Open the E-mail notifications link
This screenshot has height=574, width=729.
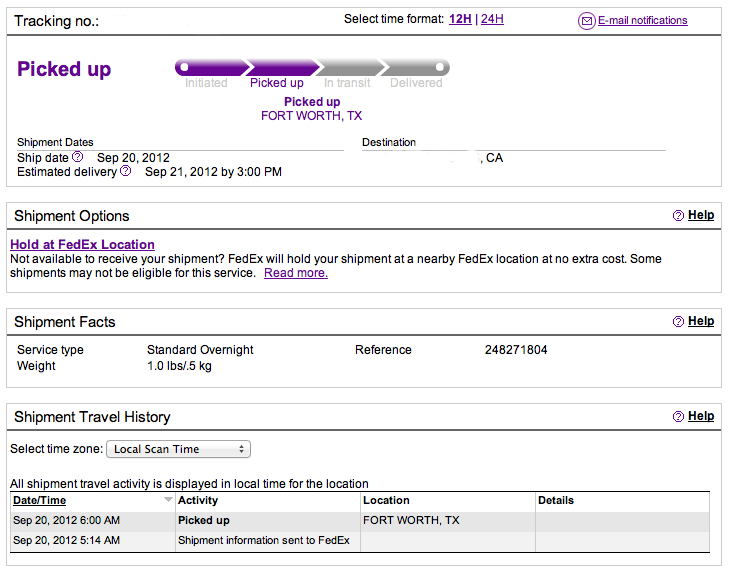tap(643, 20)
